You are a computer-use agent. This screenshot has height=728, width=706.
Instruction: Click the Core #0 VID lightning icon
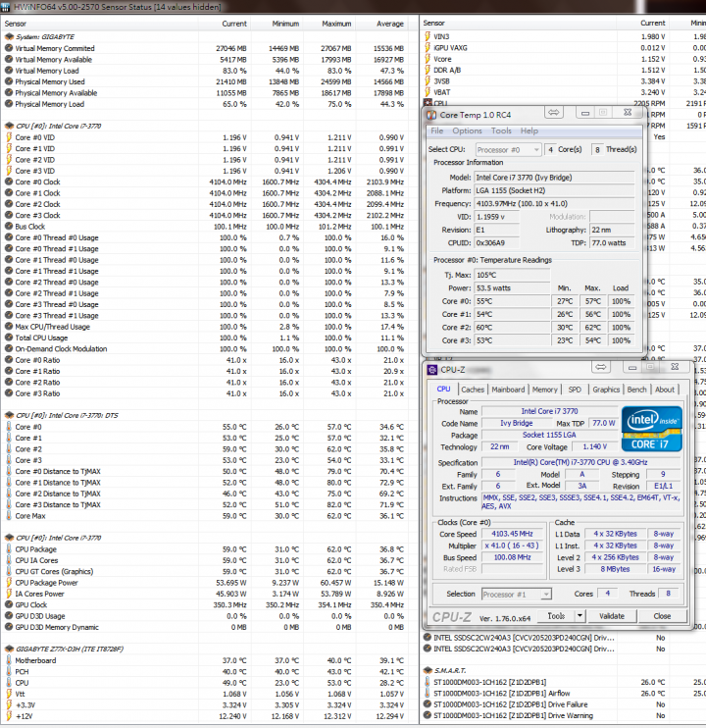click(x=9, y=137)
